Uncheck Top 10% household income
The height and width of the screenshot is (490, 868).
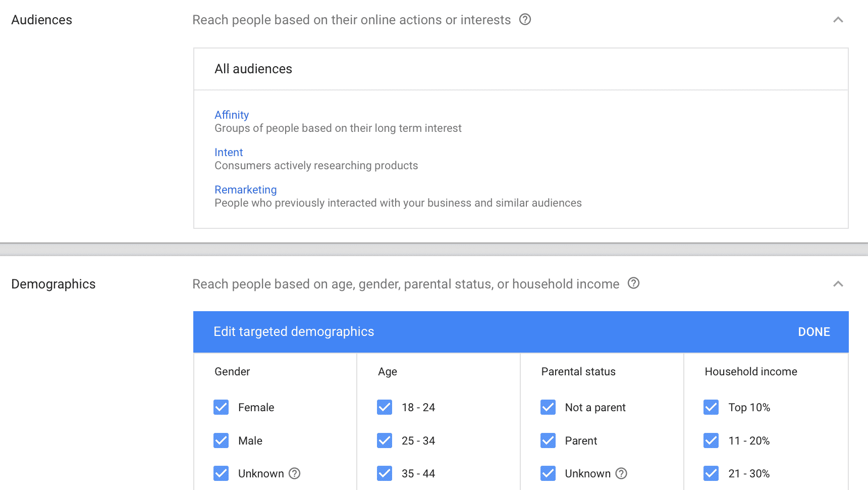coord(711,407)
